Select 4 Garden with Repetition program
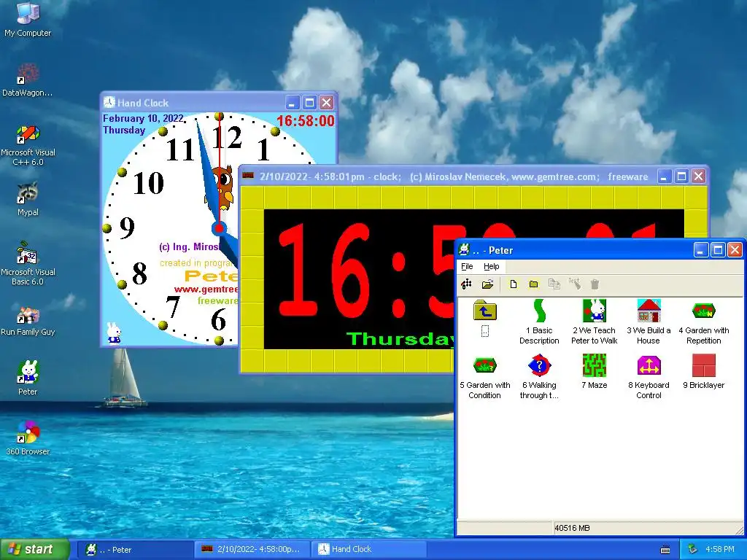 click(704, 322)
